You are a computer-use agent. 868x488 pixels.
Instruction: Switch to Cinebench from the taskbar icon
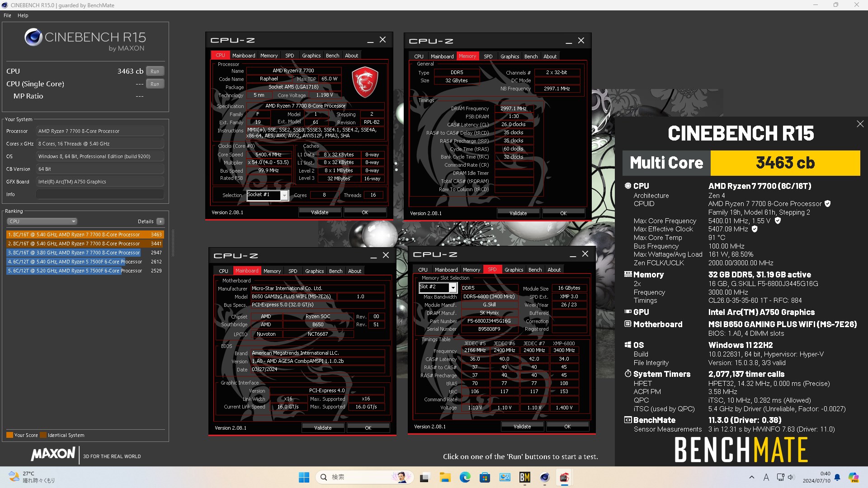544,477
